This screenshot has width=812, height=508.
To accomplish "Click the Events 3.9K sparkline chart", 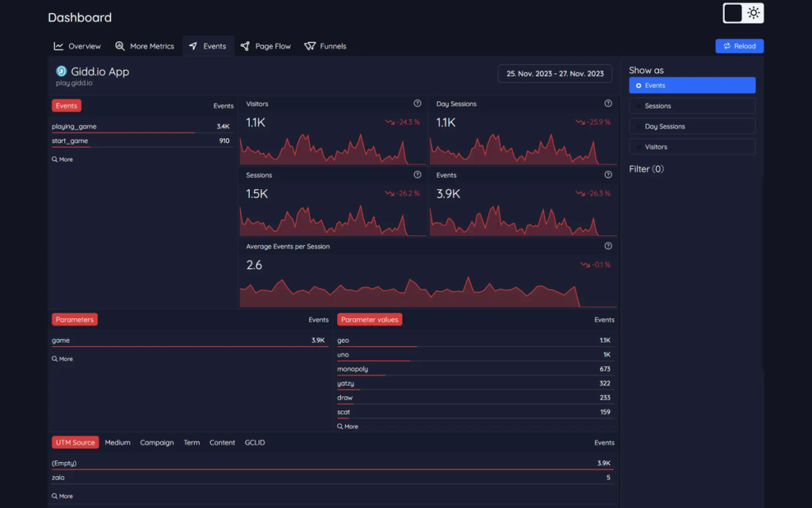I will click(x=523, y=221).
